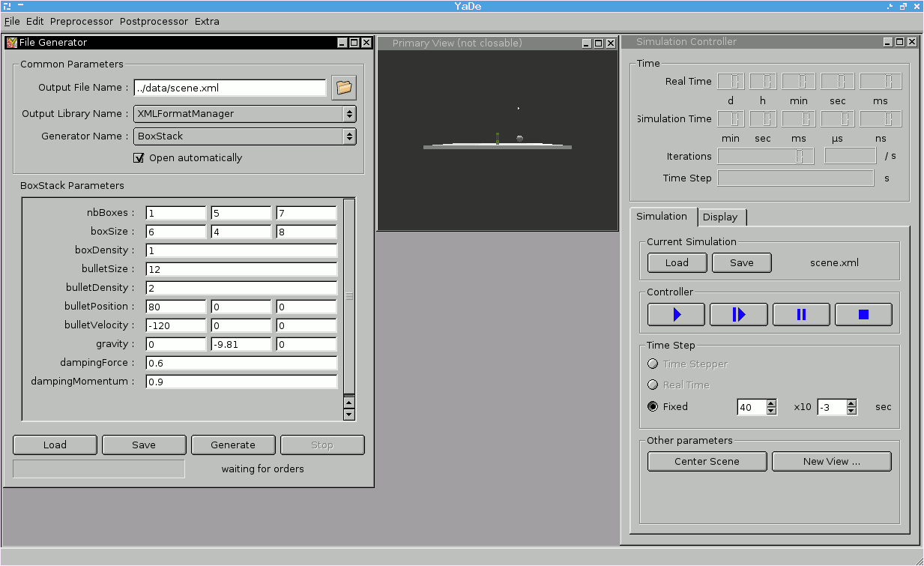Viewport: 924px width, 566px height.
Task: Click the bulletSize input field
Action: pos(241,269)
